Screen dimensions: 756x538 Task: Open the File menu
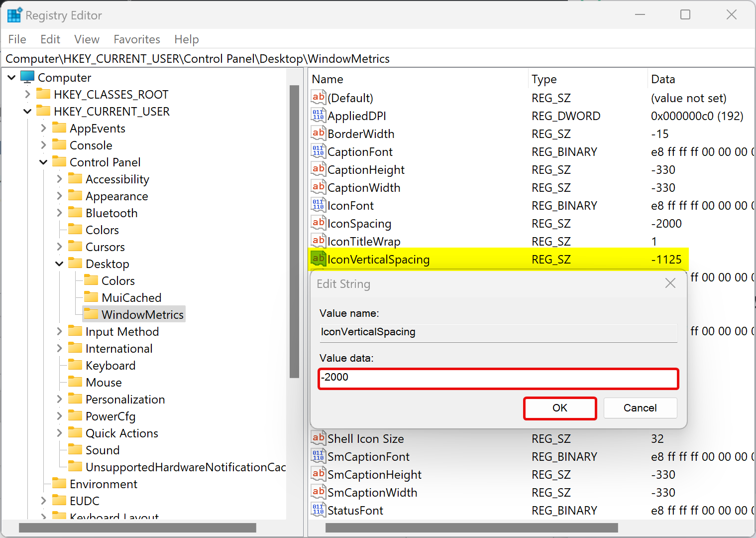coord(17,39)
